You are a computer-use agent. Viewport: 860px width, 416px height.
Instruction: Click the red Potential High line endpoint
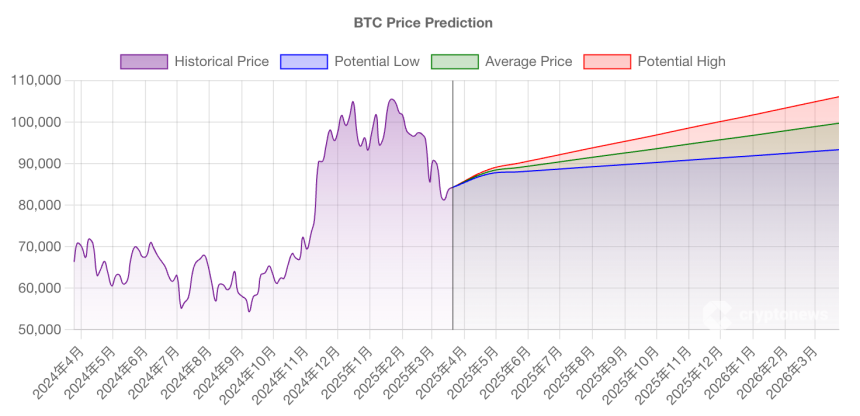pos(838,97)
